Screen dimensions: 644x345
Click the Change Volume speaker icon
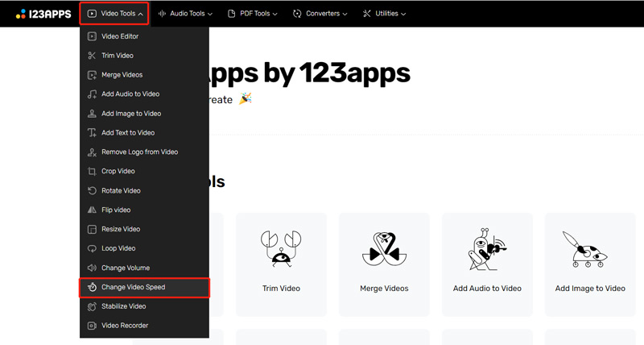pos(92,268)
